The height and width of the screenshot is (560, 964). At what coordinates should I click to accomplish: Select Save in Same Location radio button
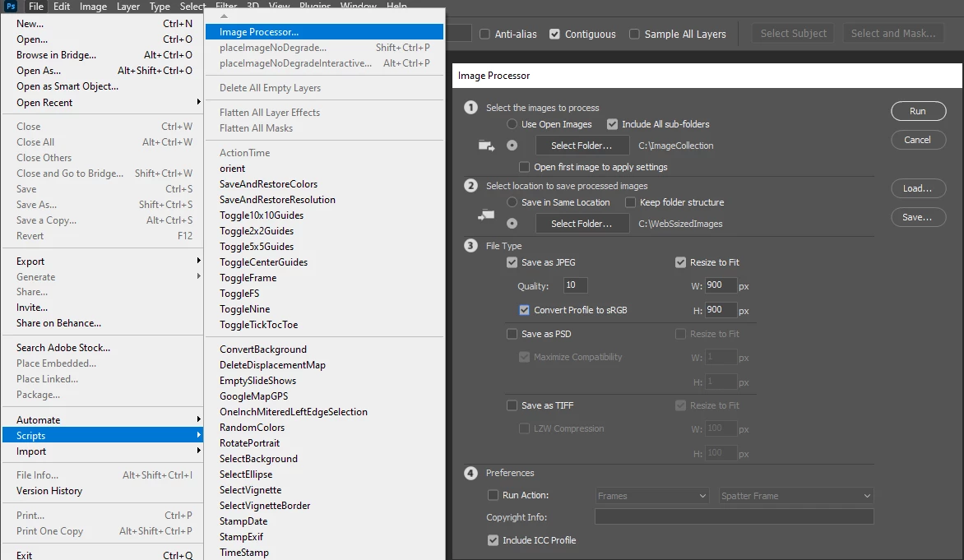(x=512, y=202)
